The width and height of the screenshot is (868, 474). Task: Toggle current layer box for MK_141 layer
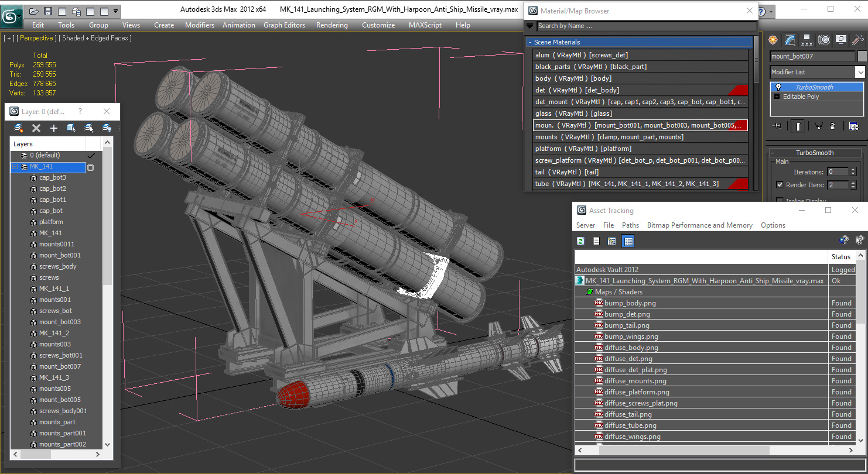(x=91, y=167)
